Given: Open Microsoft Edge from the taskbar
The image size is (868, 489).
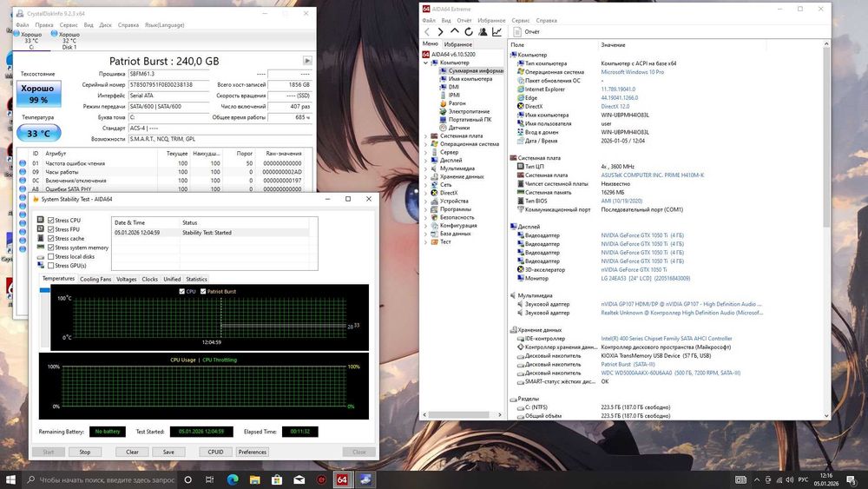Looking at the screenshot, I should [x=233, y=479].
